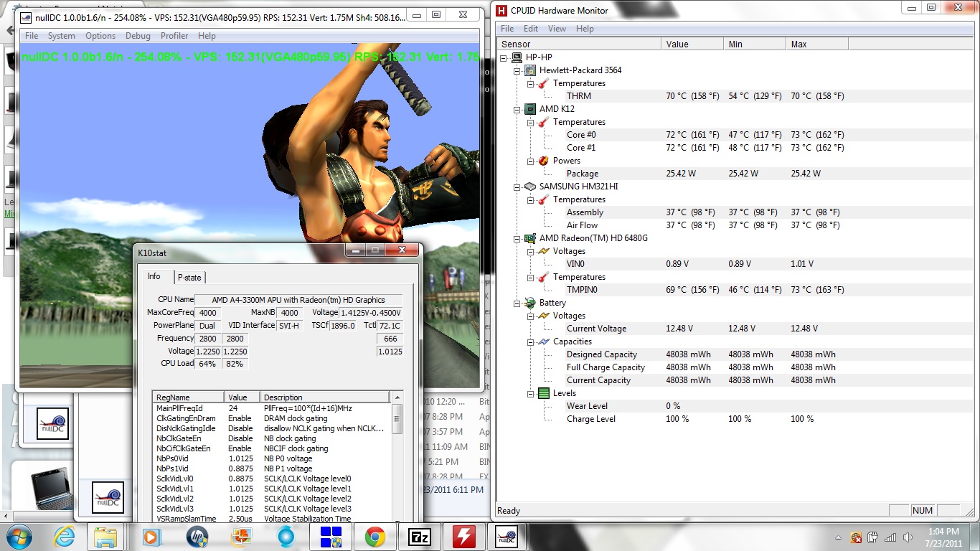The width and height of the screenshot is (980, 551).
Task: Collapse the HP-HP root node
Action: click(504, 57)
